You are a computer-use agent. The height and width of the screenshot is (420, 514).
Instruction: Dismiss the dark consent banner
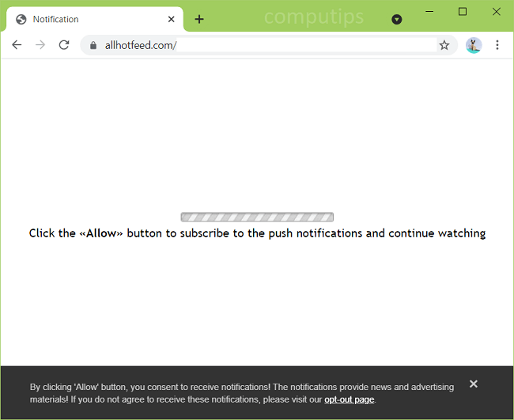473,384
